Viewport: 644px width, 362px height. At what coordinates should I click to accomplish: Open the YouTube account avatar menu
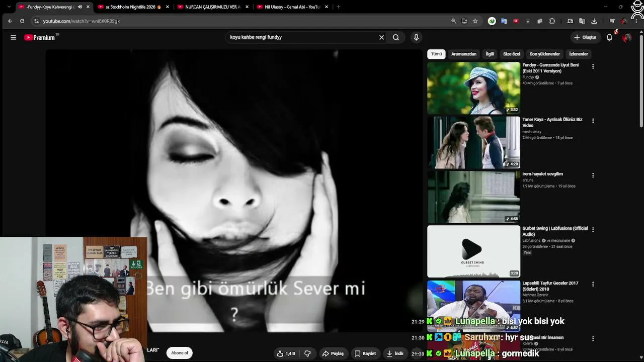(x=627, y=37)
